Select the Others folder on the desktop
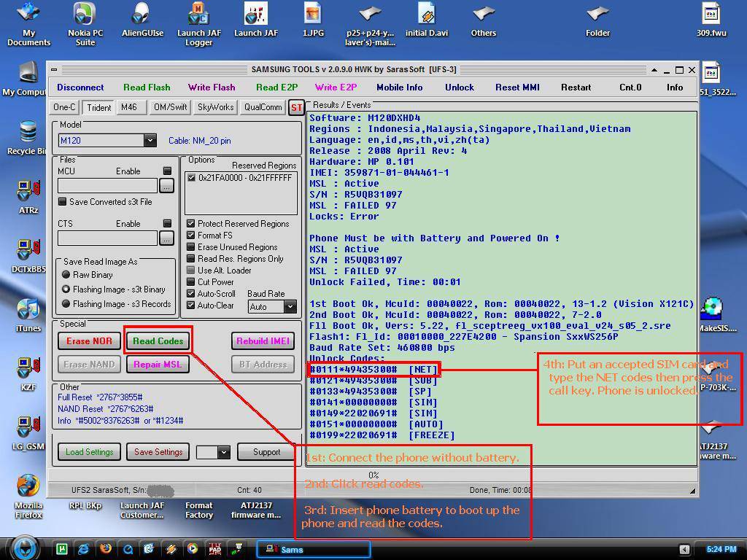Image resolution: width=747 pixels, height=560 pixels. point(484,20)
